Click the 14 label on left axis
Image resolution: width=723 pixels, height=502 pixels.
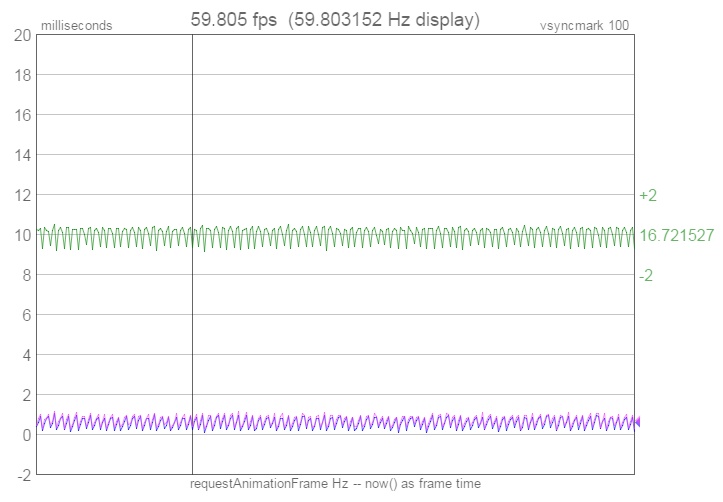[x=20, y=155]
